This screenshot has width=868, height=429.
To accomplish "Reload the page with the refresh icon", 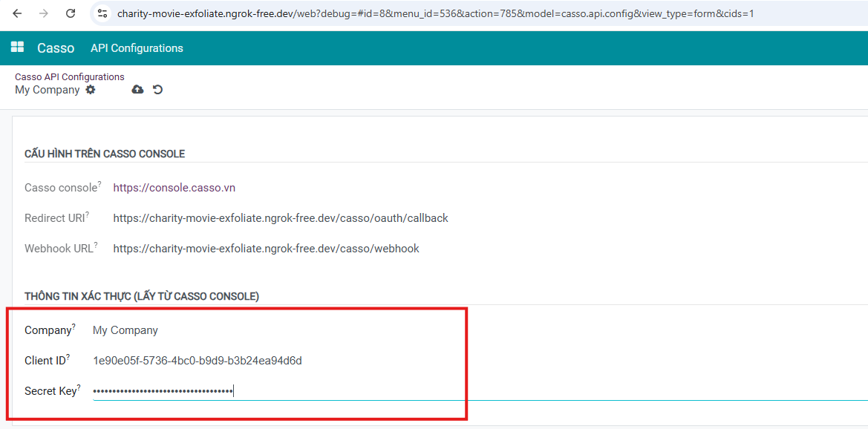I will [71, 14].
